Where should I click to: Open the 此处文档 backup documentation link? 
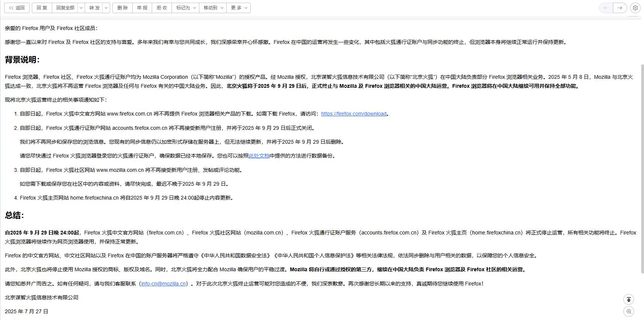pyautogui.click(x=259, y=156)
